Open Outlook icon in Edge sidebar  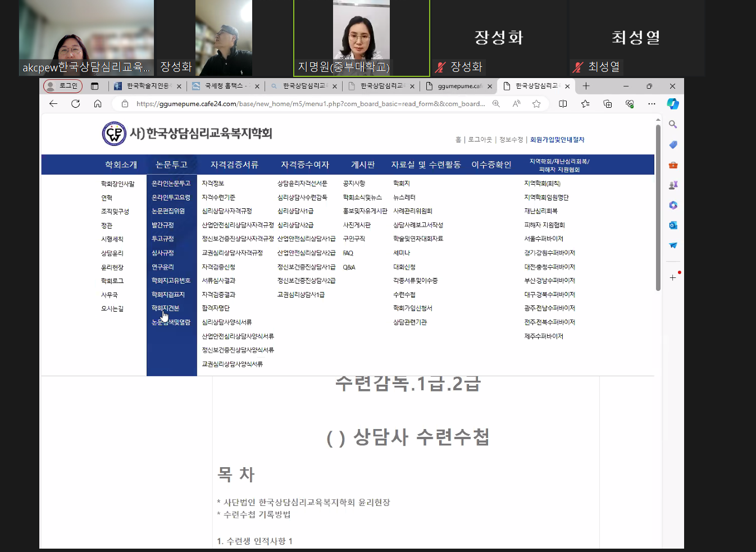click(673, 225)
